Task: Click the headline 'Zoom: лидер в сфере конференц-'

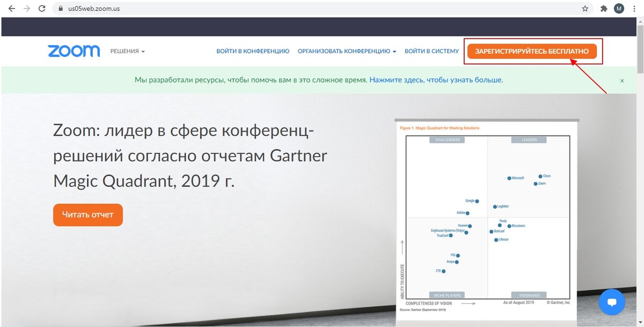Action: coord(184,130)
